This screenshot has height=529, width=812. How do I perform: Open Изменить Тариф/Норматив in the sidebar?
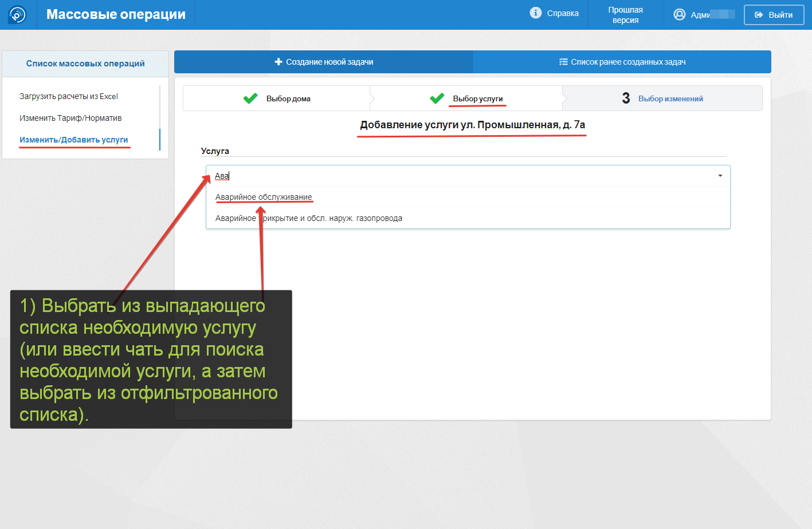pos(70,118)
